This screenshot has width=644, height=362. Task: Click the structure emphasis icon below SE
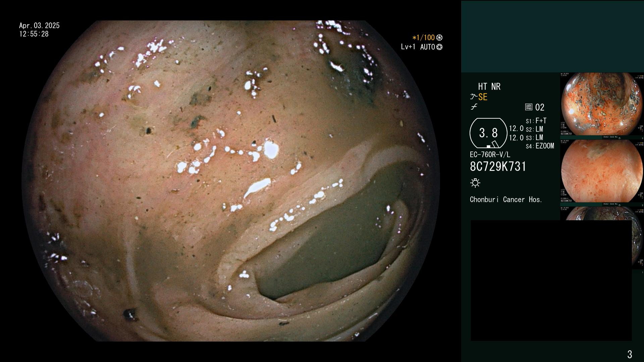[x=474, y=107]
